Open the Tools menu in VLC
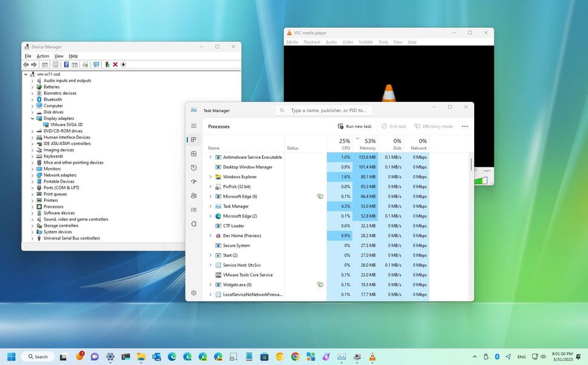588x365 pixels. tap(383, 42)
